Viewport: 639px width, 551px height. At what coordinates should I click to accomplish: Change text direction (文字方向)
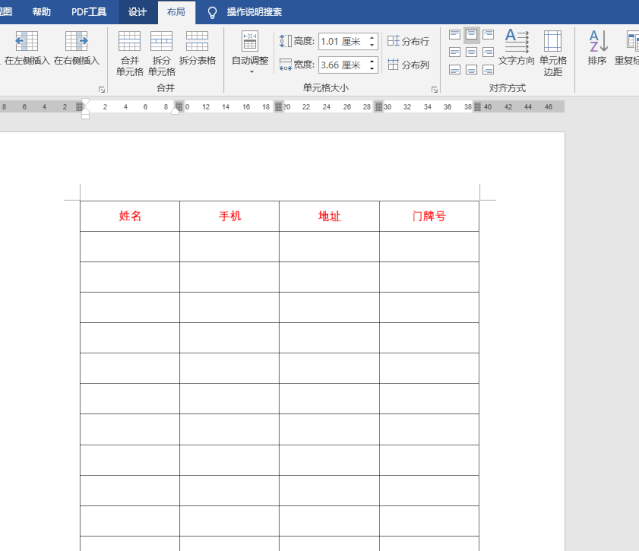[516, 47]
